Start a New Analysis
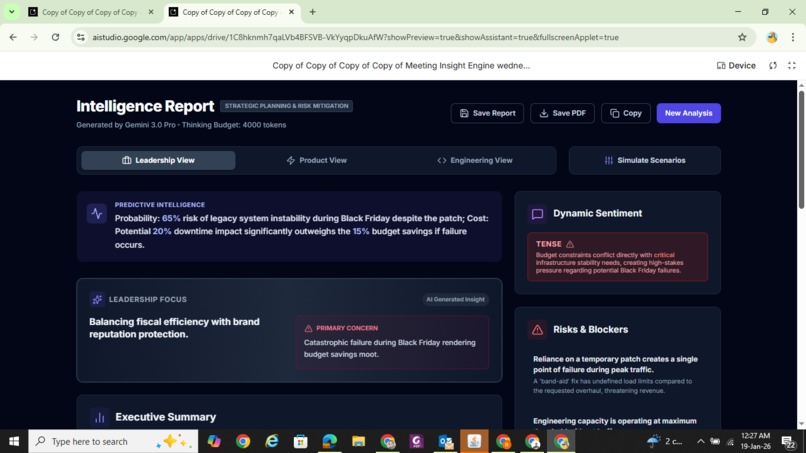 [x=688, y=113]
